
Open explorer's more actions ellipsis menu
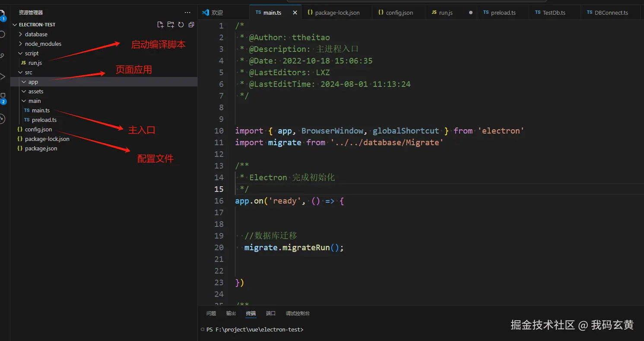pos(187,13)
